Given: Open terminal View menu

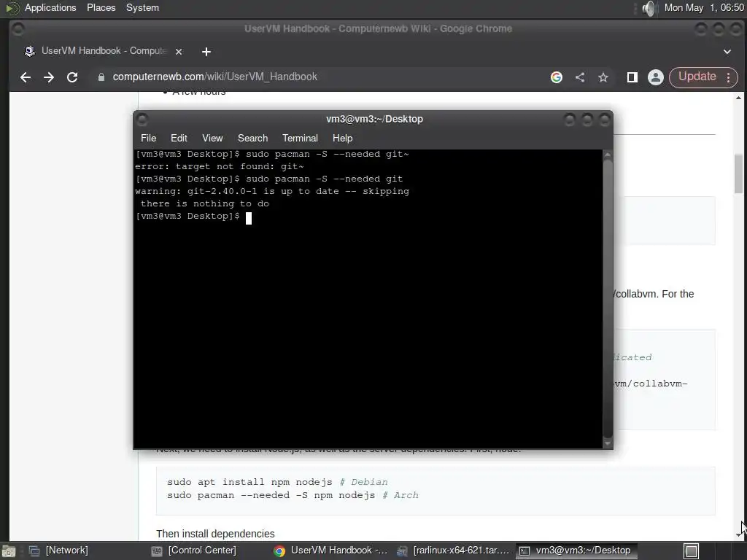Looking at the screenshot, I should coord(212,138).
